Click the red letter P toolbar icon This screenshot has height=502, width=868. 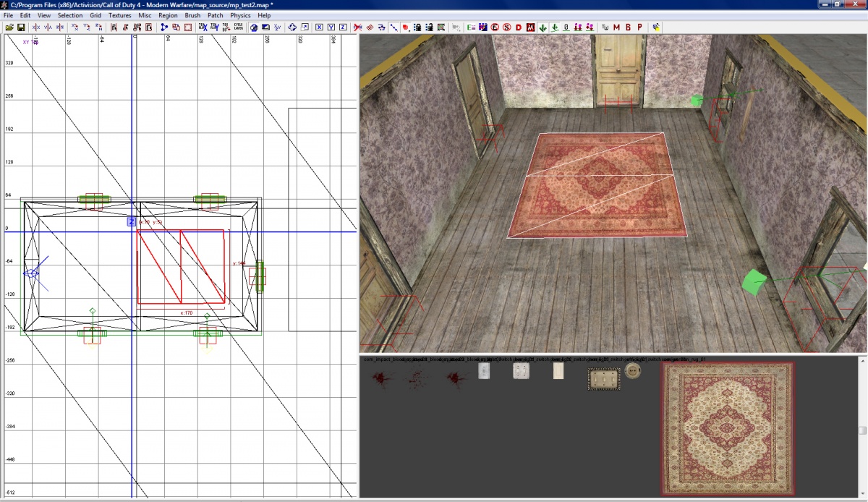tap(639, 27)
